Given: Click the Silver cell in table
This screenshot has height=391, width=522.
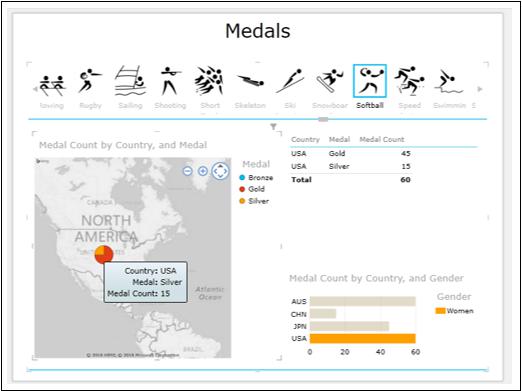Looking at the screenshot, I should [x=339, y=166].
